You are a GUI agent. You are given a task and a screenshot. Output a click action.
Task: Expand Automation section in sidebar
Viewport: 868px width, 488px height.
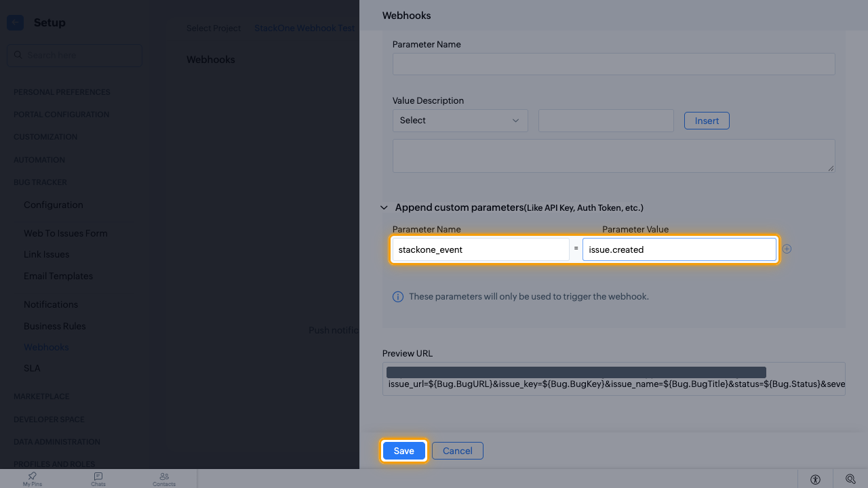tap(39, 160)
